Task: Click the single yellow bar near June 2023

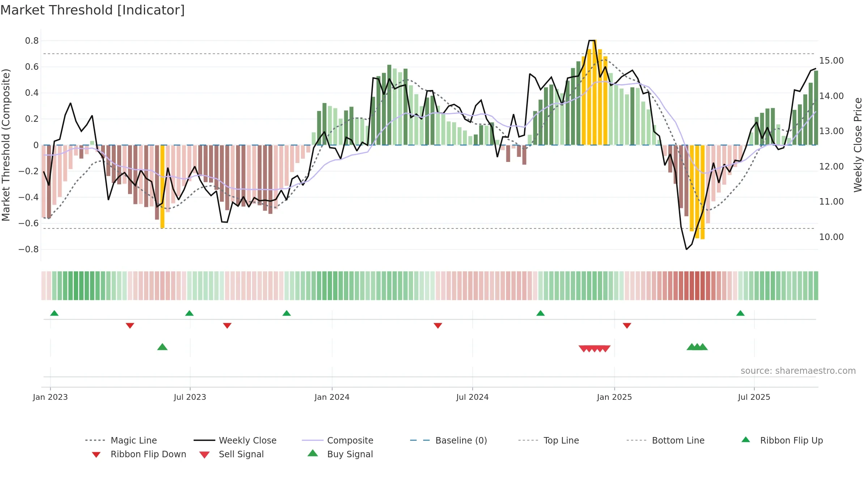Action: (162, 187)
